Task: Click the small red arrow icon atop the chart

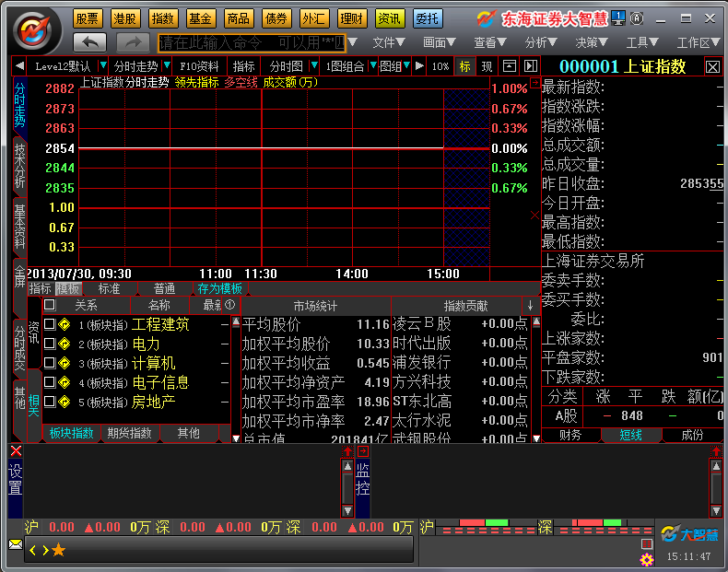Action: (x=534, y=83)
